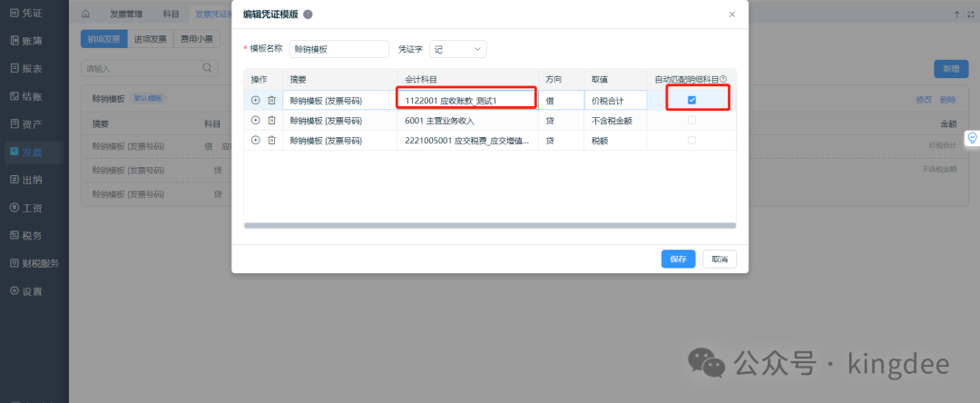Delete the 2221005001 应交税费 row via trash icon
The height and width of the screenshot is (403, 980).
click(x=270, y=140)
